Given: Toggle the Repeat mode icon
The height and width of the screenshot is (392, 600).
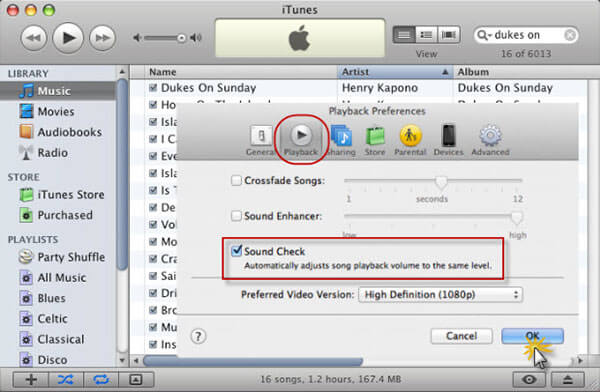Looking at the screenshot, I should [x=101, y=380].
